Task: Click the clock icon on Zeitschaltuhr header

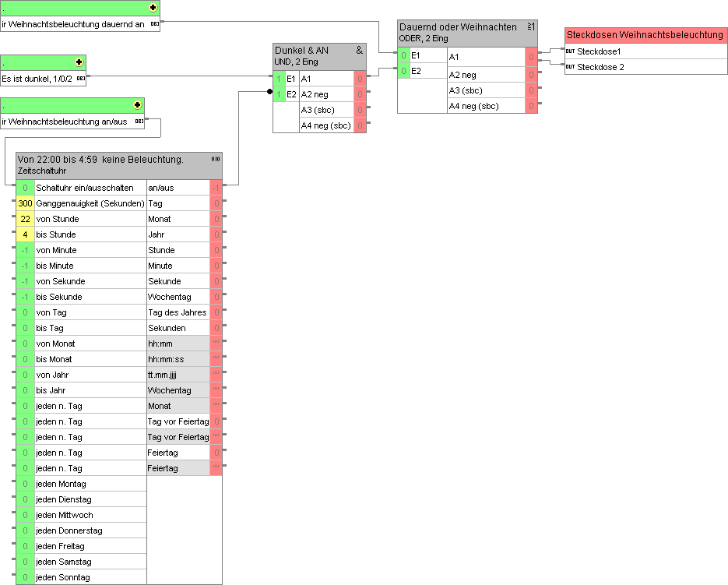Action: 216,159
